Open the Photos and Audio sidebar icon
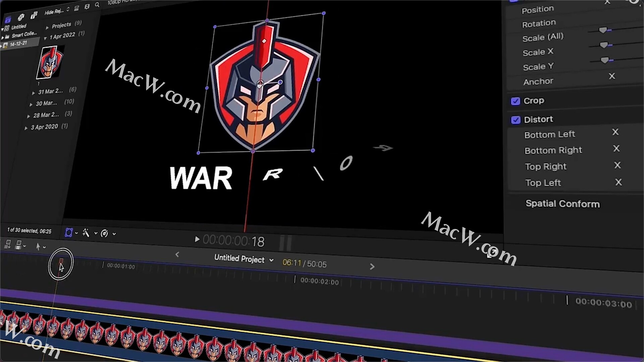The height and width of the screenshot is (362, 644). point(21,17)
